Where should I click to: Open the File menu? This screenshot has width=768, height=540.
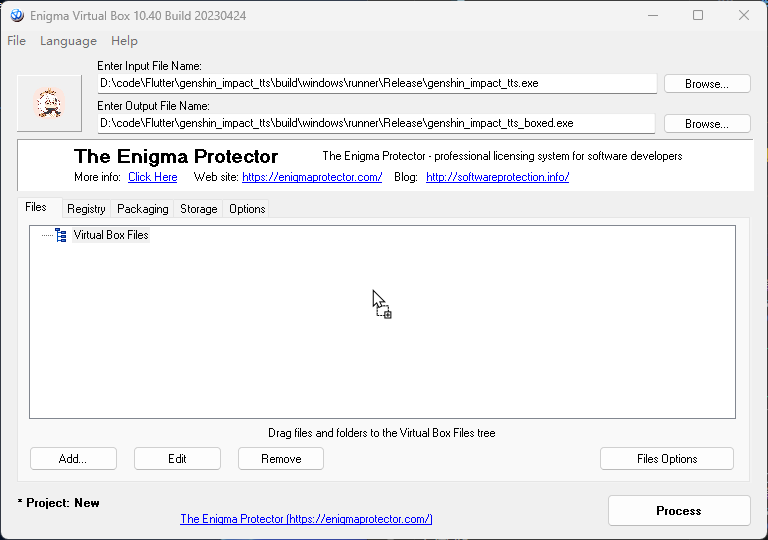point(16,41)
